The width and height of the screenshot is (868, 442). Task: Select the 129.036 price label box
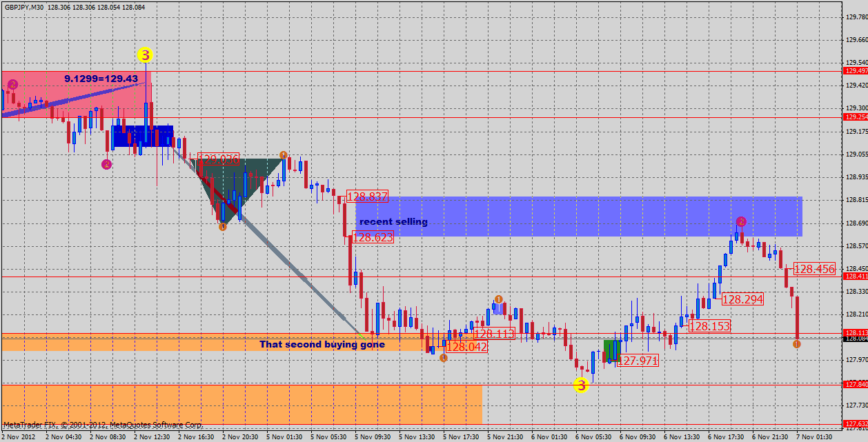[x=217, y=157]
